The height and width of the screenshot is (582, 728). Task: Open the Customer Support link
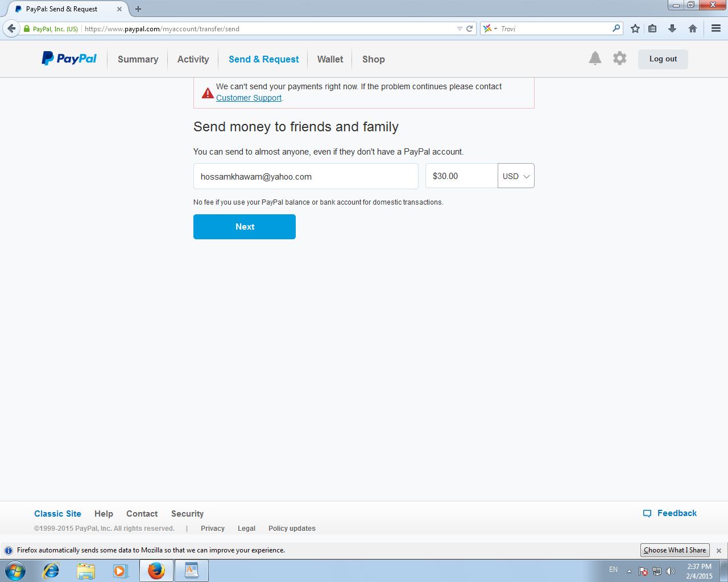pyautogui.click(x=249, y=98)
